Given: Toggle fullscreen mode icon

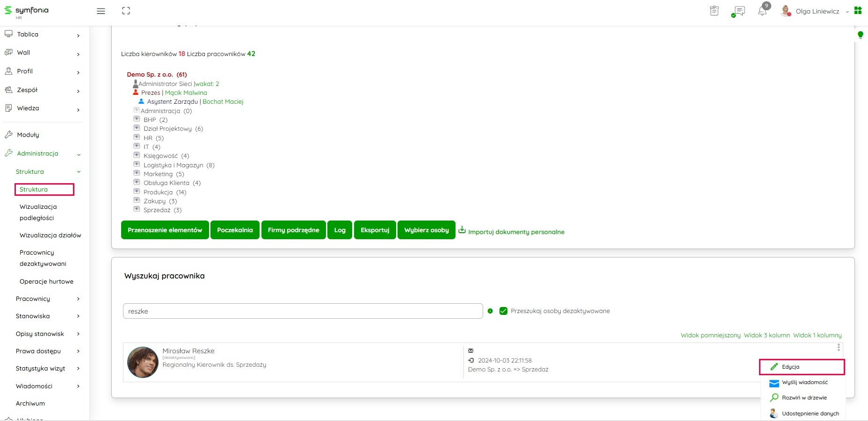Looking at the screenshot, I should [126, 11].
